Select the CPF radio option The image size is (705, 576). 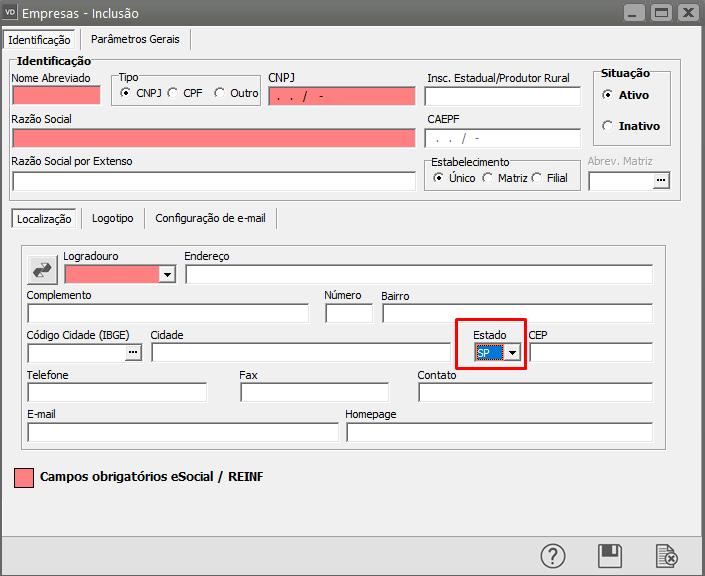(174, 93)
